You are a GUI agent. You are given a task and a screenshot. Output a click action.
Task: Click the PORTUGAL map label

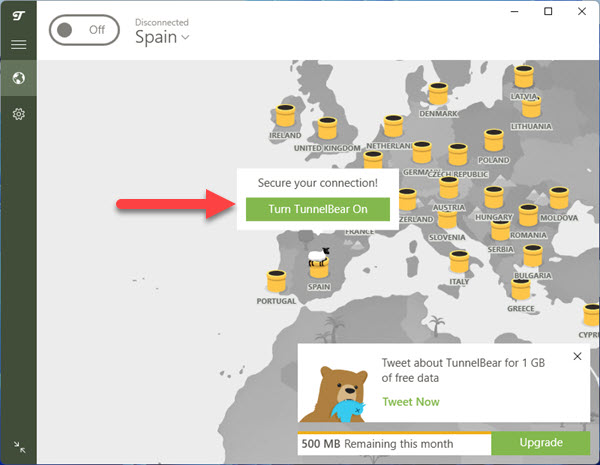click(x=276, y=301)
